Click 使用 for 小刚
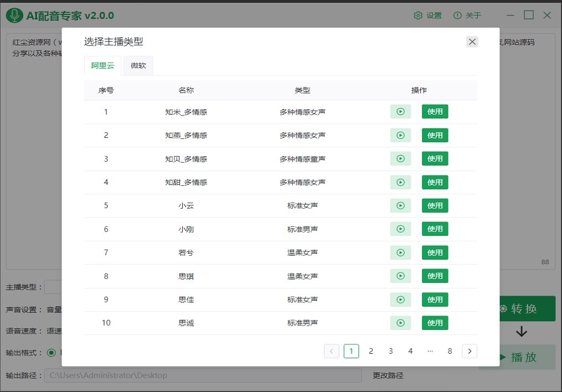The height and width of the screenshot is (392, 562). click(435, 229)
